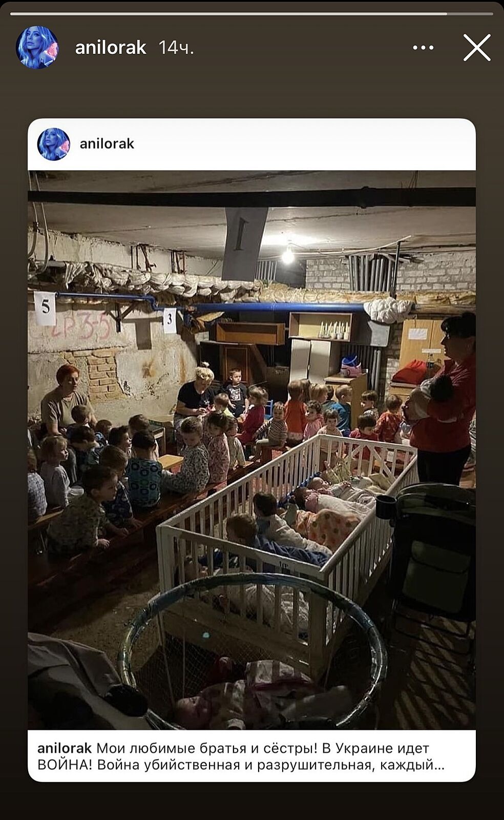Tap the white header strip of shared post
This screenshot has height=820, width=504.
click(251, 144)
